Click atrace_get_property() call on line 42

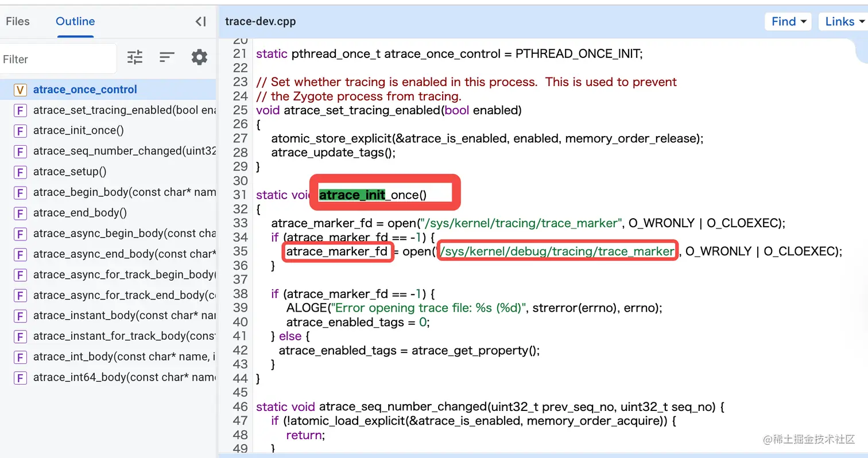pyautogui.click(x=475, y=350)
